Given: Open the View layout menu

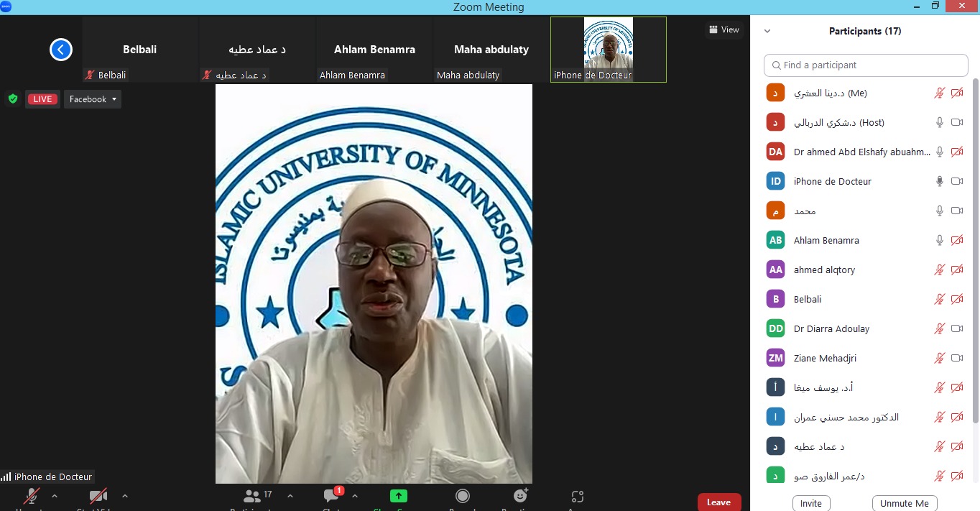Looking at the screenshot, I should [724, 29].
